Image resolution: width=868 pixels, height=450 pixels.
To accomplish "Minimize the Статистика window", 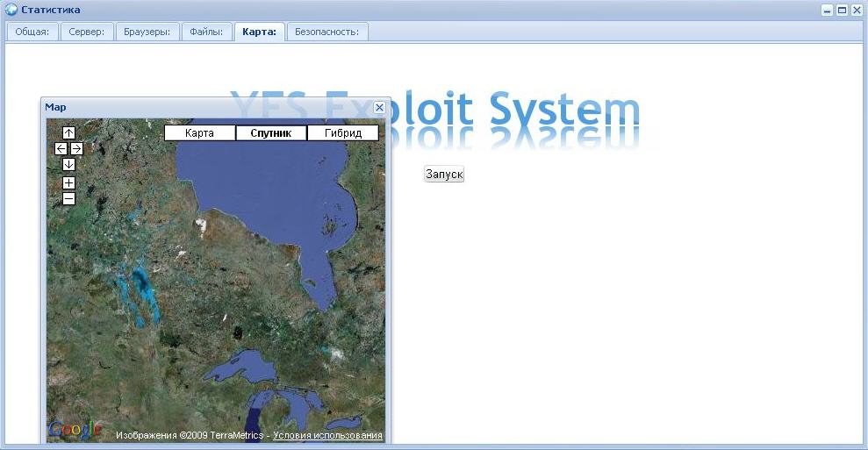I will [827, 10].
